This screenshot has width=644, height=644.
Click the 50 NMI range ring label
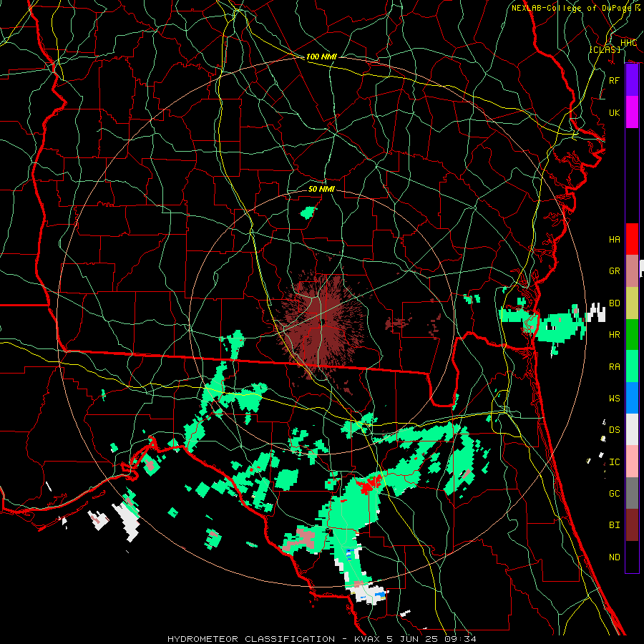pos(321,189)
